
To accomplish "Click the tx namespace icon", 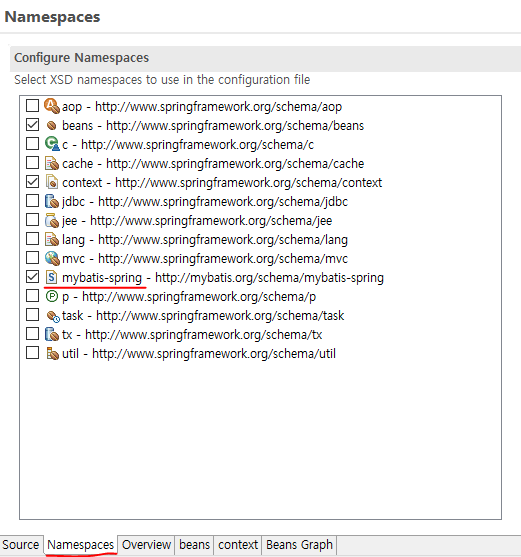I will pyautogui.click(x=52, y=334).
